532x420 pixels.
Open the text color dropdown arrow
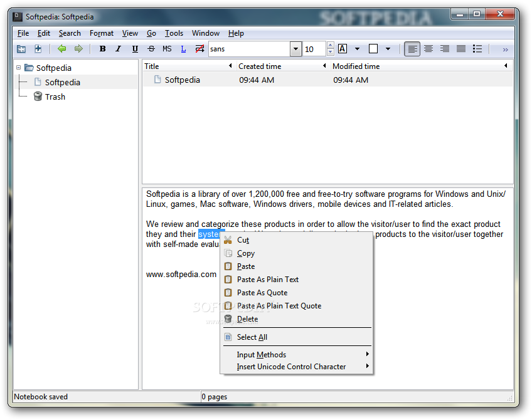[x=357, y=49]
